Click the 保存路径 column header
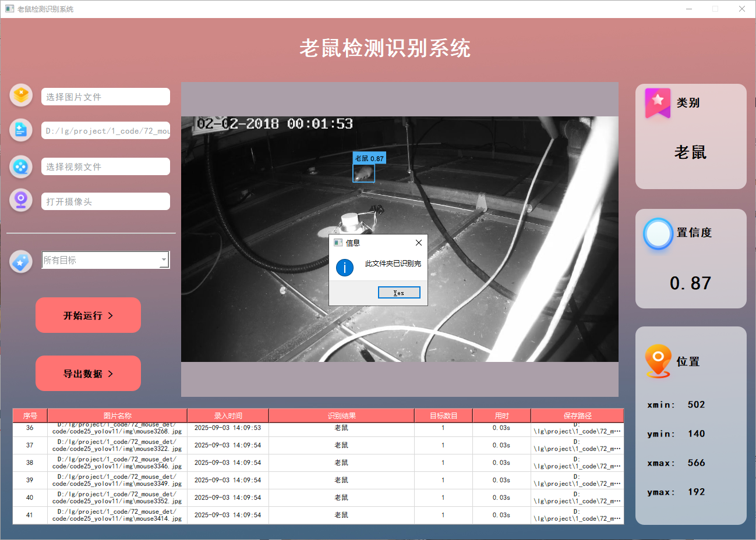This screenshot has height=540, width=756. click(x=577, y=415)
